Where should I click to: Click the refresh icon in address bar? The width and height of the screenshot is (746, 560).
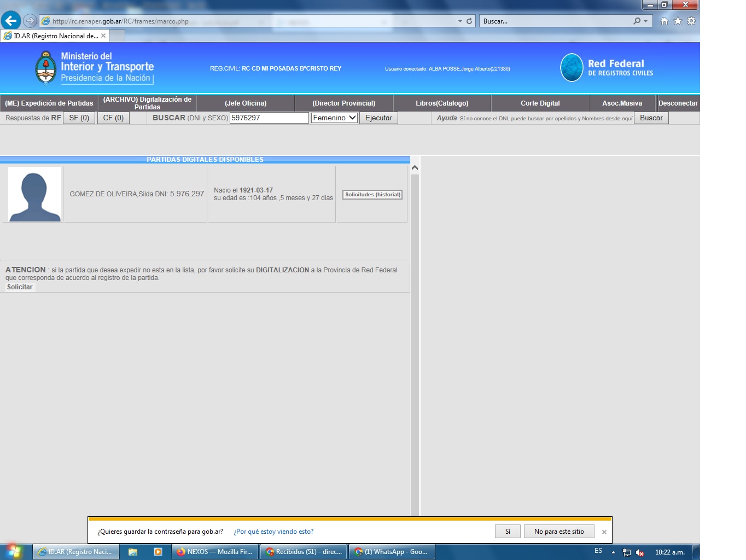coord(469,21)
